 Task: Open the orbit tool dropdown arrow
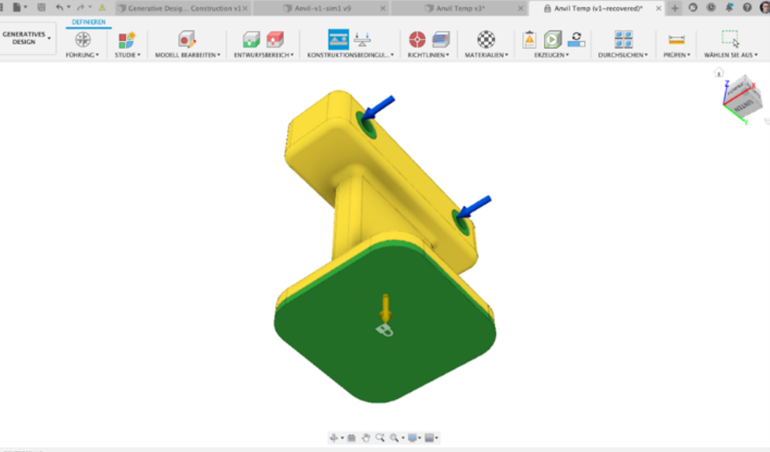click(342, 438)
